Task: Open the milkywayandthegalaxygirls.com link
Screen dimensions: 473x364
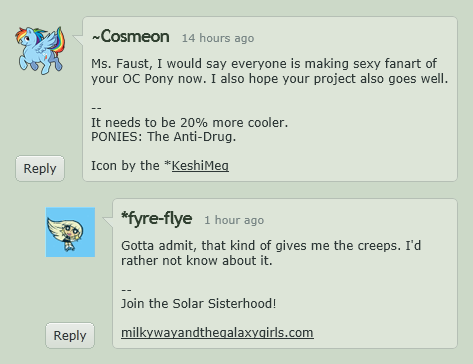Action: coord(217,333)
